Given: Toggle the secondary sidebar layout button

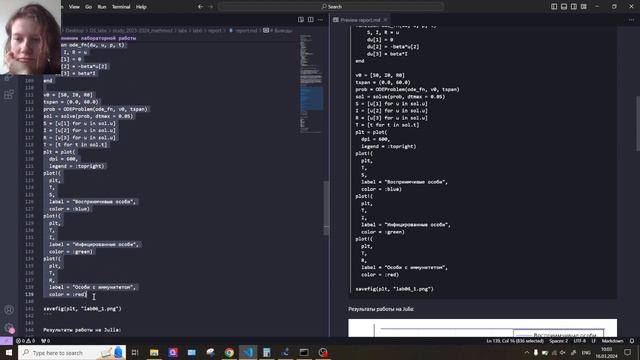Looking at the screenshot, I should click(573, 7).
